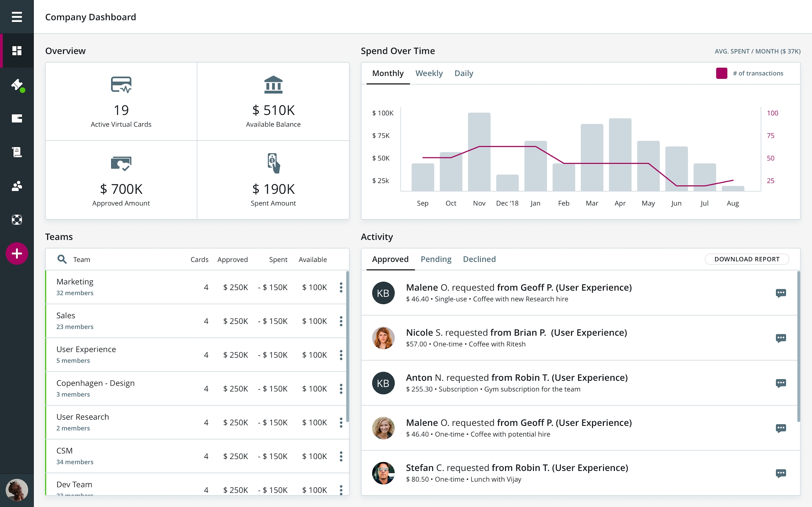Open the wallet icon in sidebar
This screenshot has width=812, height=507.
click(17, 118)
